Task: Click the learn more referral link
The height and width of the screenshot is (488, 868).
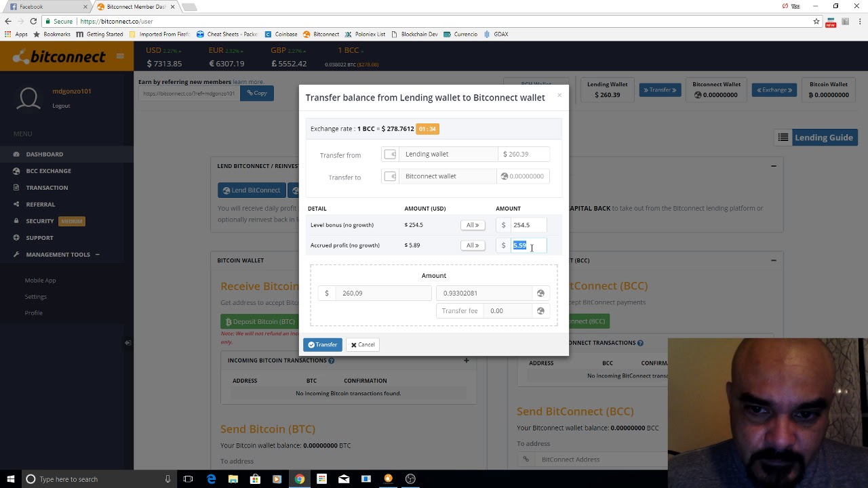Action: (248, 82)
